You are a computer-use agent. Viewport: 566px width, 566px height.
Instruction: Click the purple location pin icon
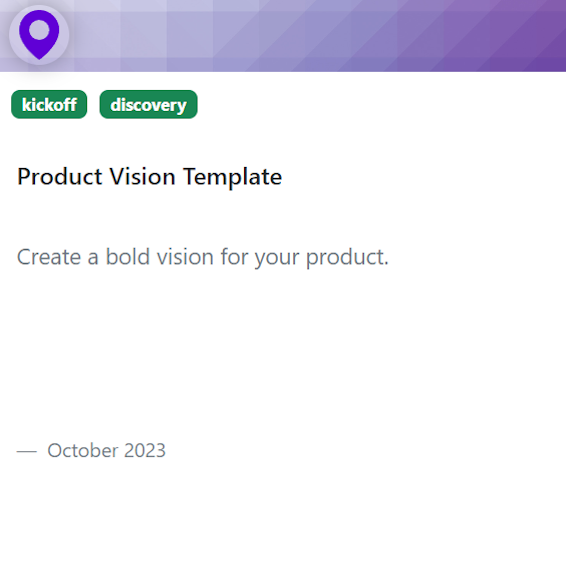(x=39, y=35)
